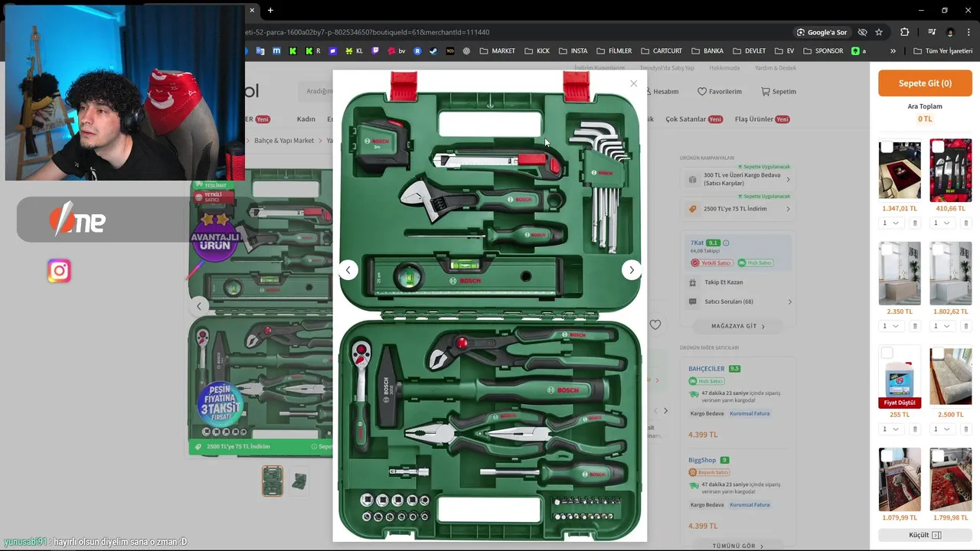This screenshot has width=980, height=551.
Task: Show previous image in lightbox
Action: [348, 269]
